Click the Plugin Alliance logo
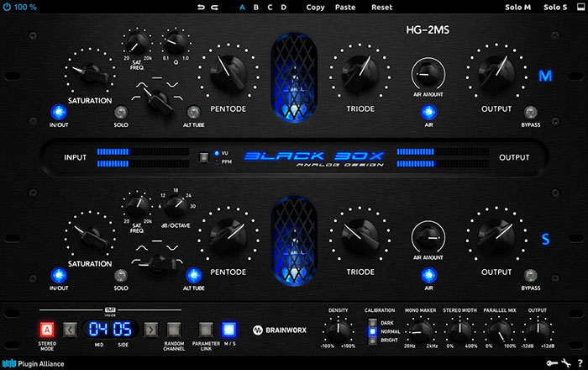This screenshot has width=588, height=370. 37,363
